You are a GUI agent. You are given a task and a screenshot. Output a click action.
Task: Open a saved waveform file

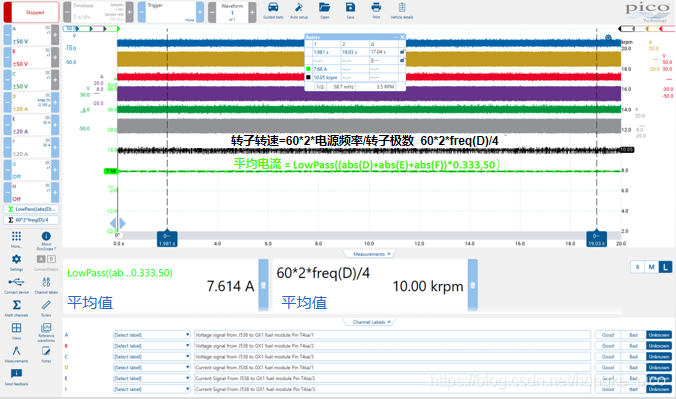[x=325, y=10]
